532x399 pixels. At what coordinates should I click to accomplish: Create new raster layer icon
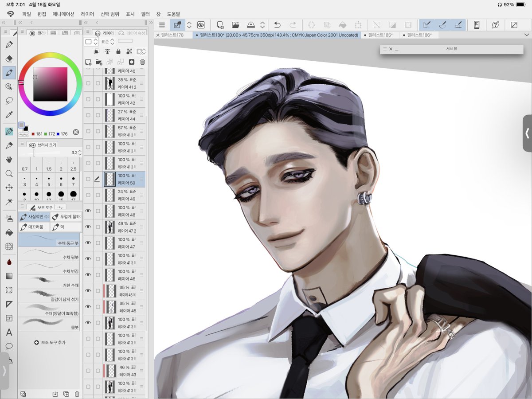click(x=88, y=62)
